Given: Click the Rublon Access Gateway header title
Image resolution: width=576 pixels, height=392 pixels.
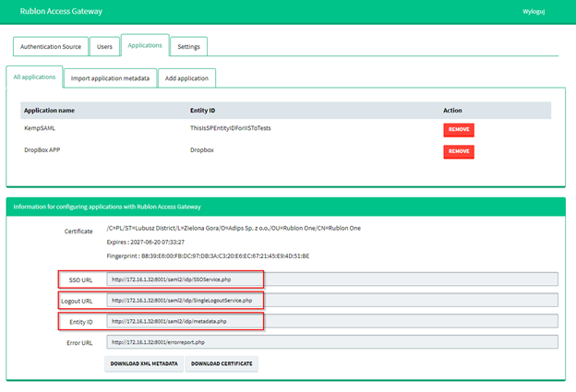Looking at the screenshot, I should click(x=61, y=12).
